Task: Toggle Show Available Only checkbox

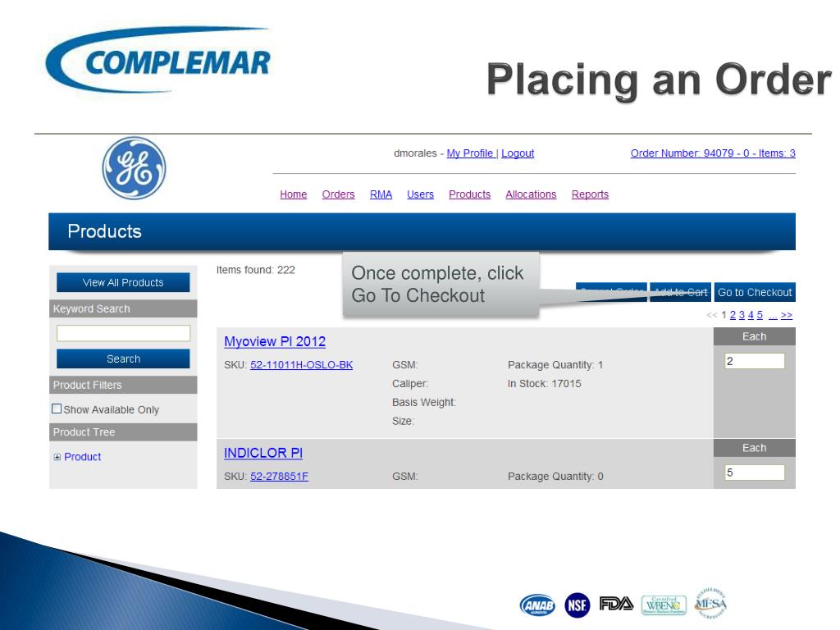Action: [57, 409]
